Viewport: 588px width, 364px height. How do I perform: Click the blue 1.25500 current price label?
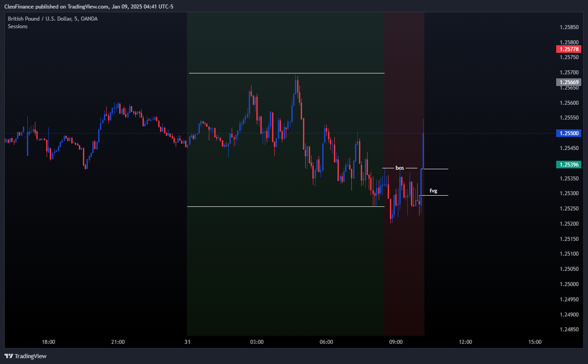[568, 133]
